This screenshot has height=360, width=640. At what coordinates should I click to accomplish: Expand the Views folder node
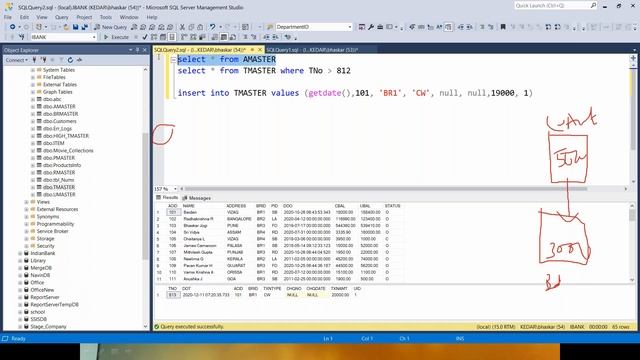[27, 202]
